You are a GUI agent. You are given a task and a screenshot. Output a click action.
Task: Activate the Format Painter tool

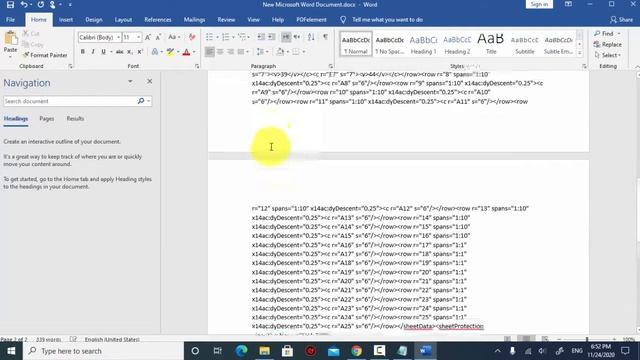point(44,55)
